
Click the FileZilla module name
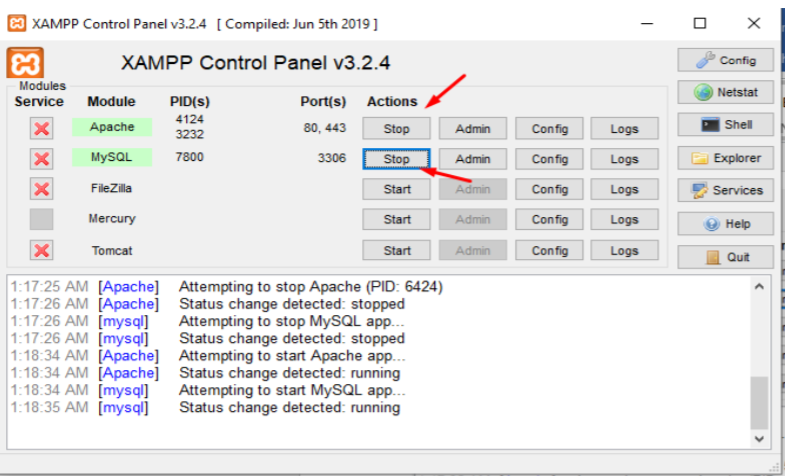point(111,188)
